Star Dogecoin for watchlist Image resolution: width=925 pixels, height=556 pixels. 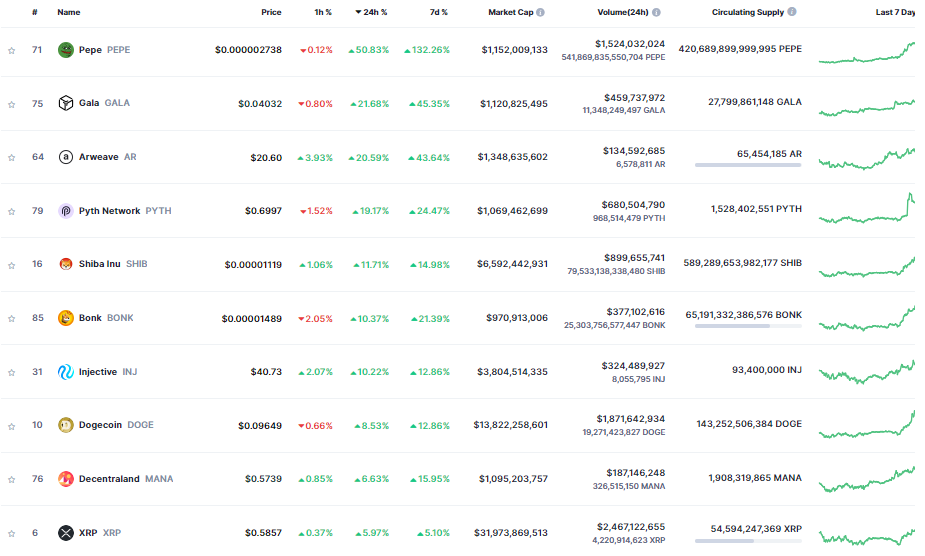[11, 426]
